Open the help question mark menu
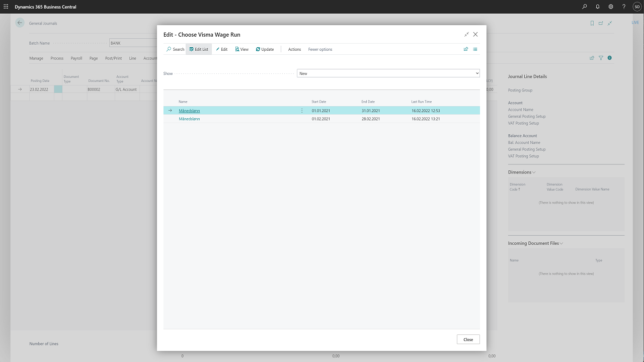Image resolution: width=644 pixels, height=362 pixels. (624, 7)
